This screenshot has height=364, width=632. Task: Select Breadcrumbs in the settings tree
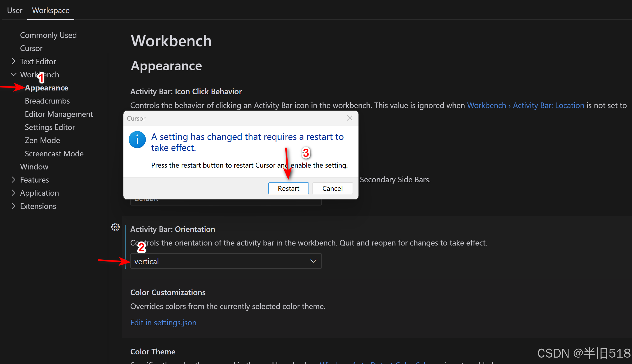[x=47, y=101]
